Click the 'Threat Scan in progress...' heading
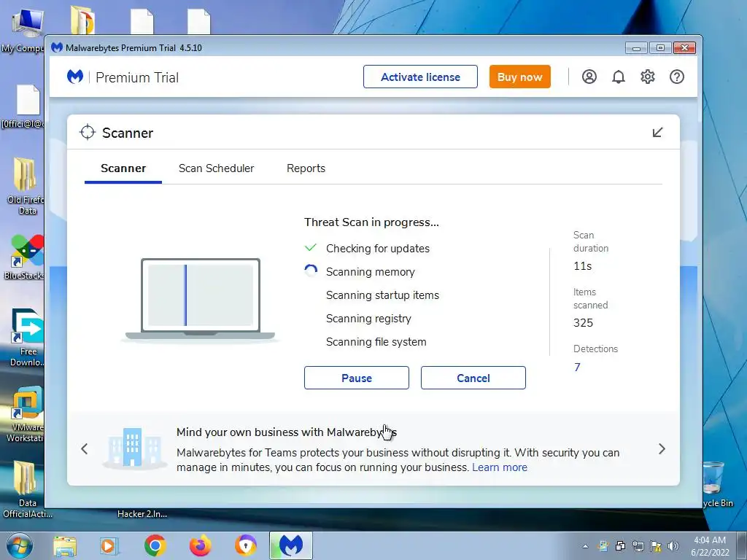747x560 pixels. (371, 222)
